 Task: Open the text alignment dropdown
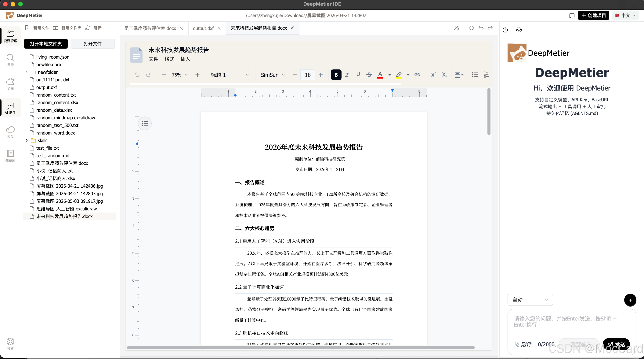pyautogui.click(x=459, y=75)
